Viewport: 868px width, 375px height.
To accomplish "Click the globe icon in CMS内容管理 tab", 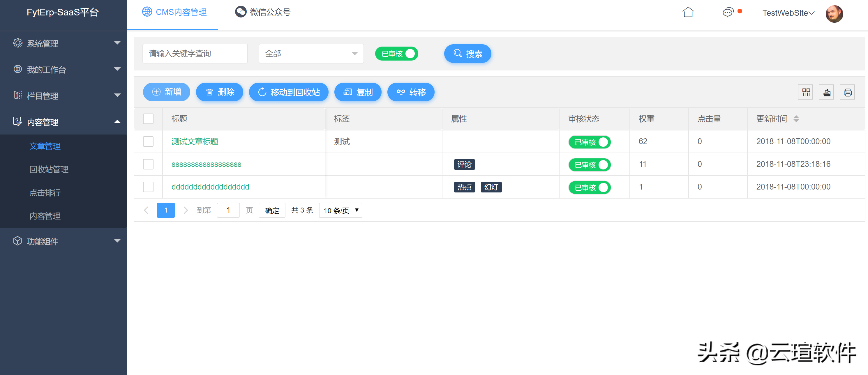I will (x=147, y=12).
